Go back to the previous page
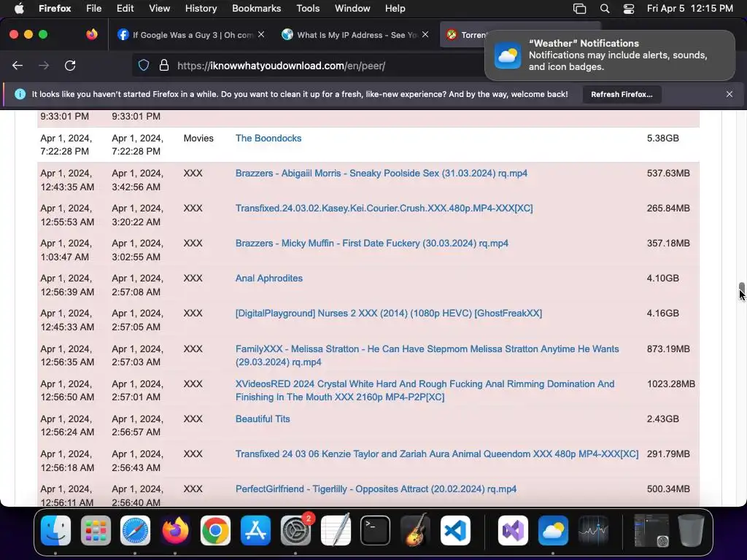The image size is (747, 560). pyautogui.click(x=18, y=66)
